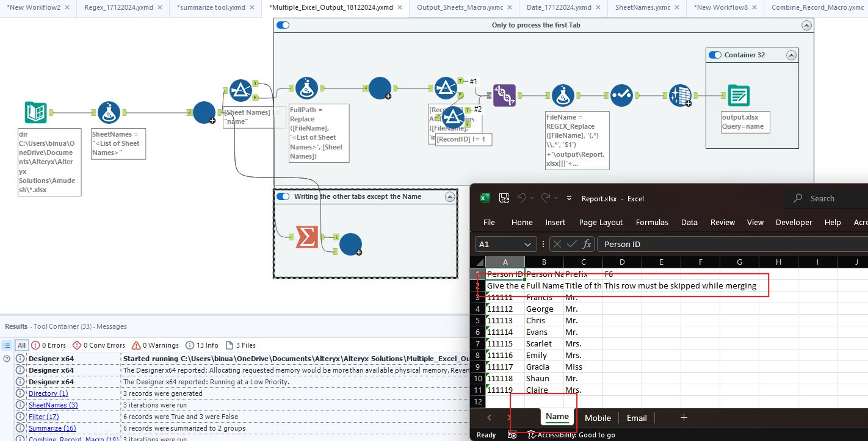
Task: Open the Filter (17) link in Results messages
Action: [x=43, y=417]
